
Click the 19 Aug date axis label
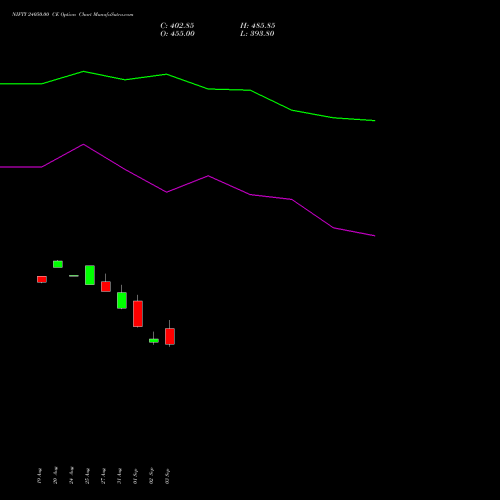(x=39, y=476)
